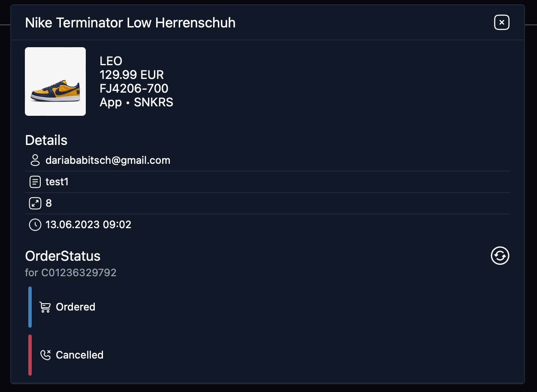Click the product SKU FJ4206-700
This screenshot has height=392, width=537.
(134, 89)
